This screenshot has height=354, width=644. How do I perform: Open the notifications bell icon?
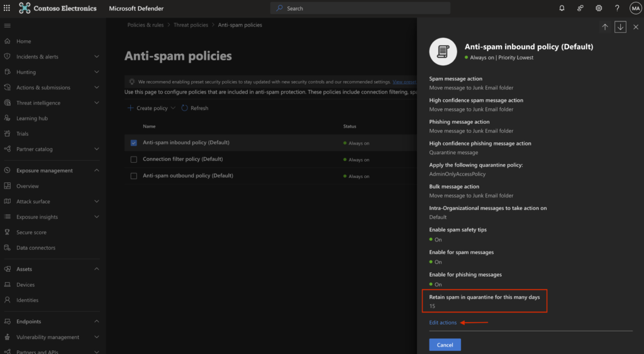(562, 8)
